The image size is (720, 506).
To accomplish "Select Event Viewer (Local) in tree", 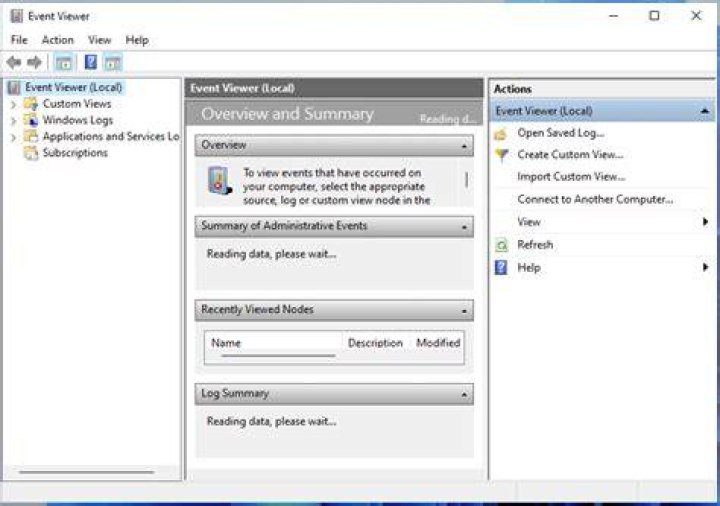I will pos(73,87).
